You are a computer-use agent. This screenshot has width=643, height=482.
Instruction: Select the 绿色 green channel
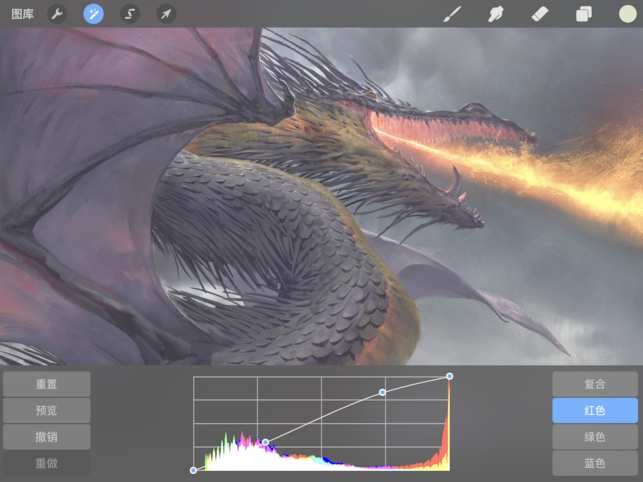coord(595,437)
